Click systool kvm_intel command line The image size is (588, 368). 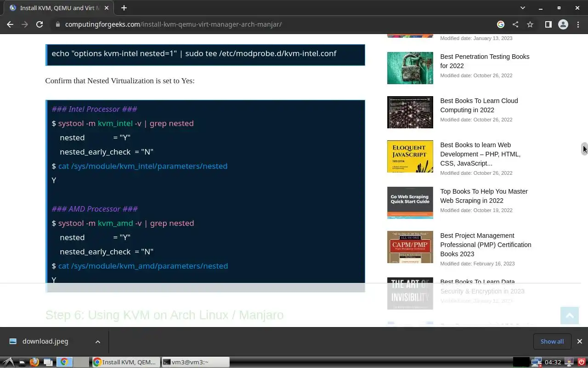click(x=123, y=123)
